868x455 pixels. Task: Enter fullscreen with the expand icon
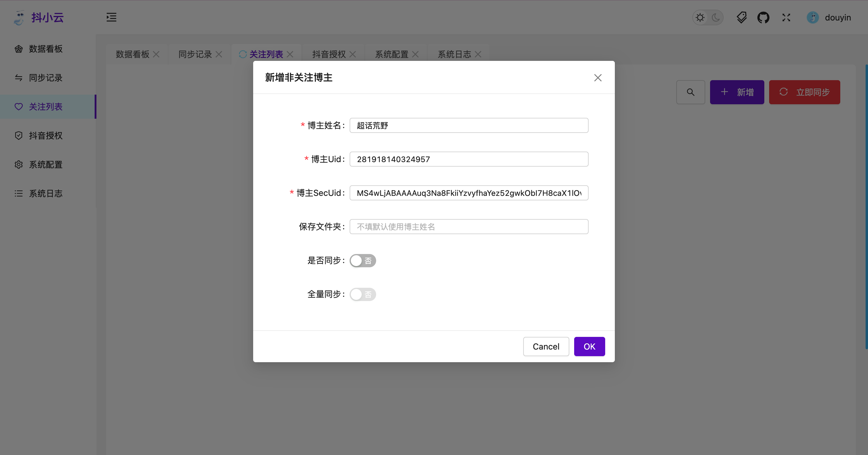[786, 17]
